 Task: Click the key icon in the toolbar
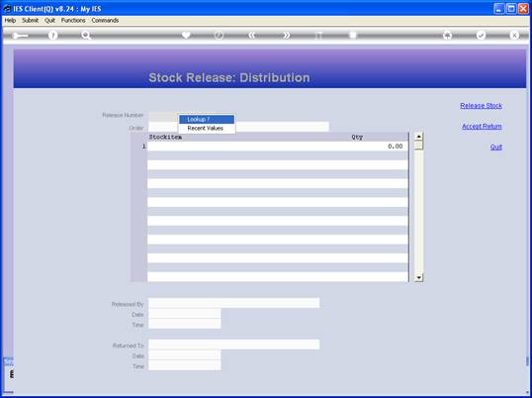(20, 36)
